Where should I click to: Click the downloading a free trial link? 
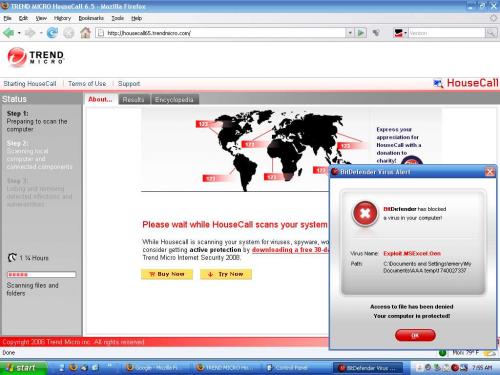(x=290, y=250)
